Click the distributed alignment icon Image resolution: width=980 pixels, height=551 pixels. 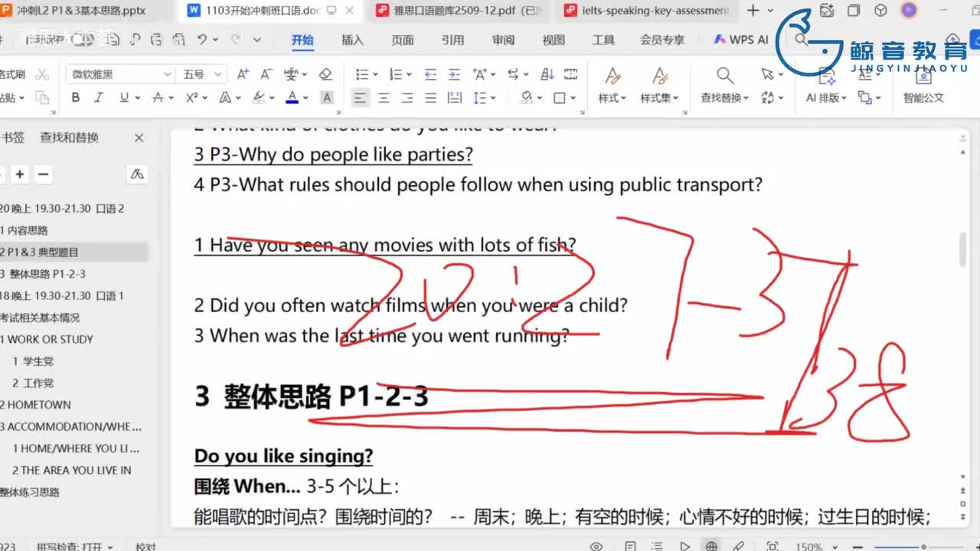(455, 98)
